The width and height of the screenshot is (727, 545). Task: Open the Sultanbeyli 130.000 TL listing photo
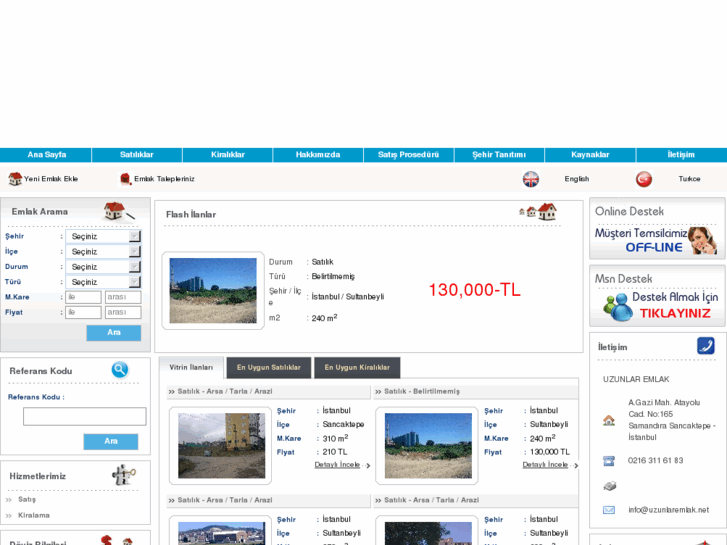pyautogui.click(x=428, y=446)
